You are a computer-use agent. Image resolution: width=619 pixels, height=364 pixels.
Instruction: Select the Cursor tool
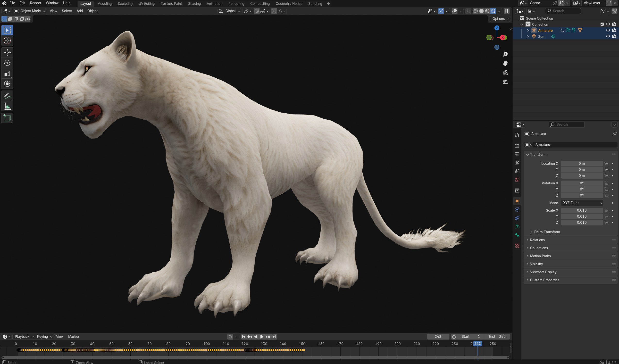point(7,41)
